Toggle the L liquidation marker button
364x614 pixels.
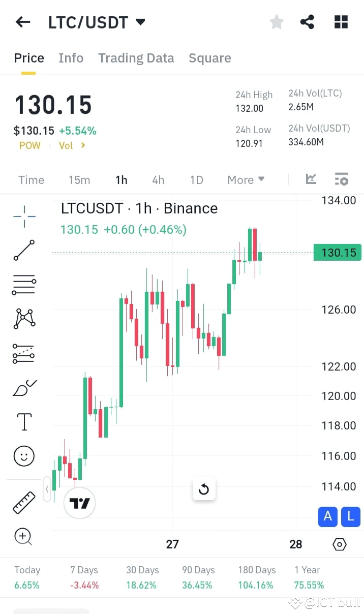350,517
